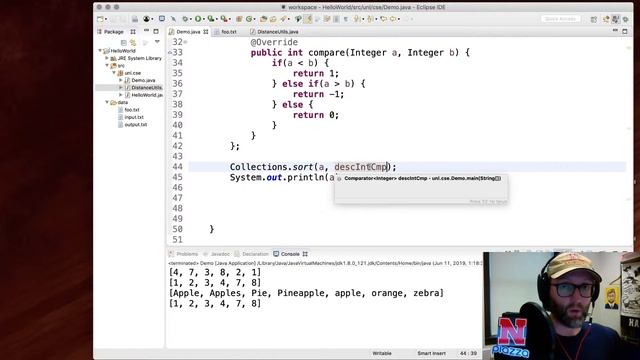Click the New Java Class green icon
The image size is (640, 360).
coord(249,19)
